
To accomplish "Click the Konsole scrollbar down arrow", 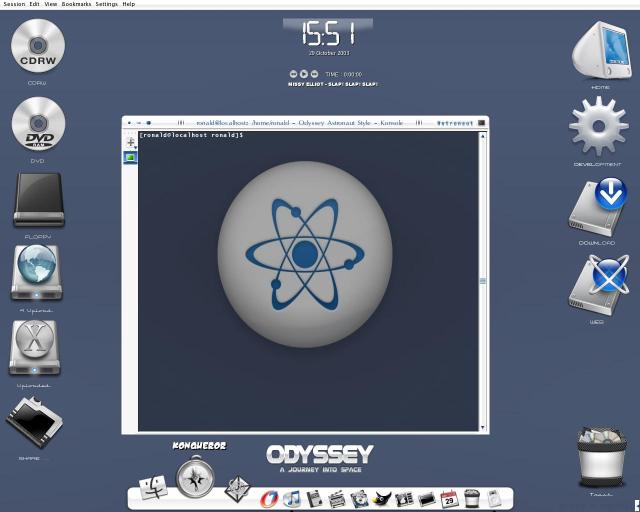I will pyautogui.click(x=483, y=427).
